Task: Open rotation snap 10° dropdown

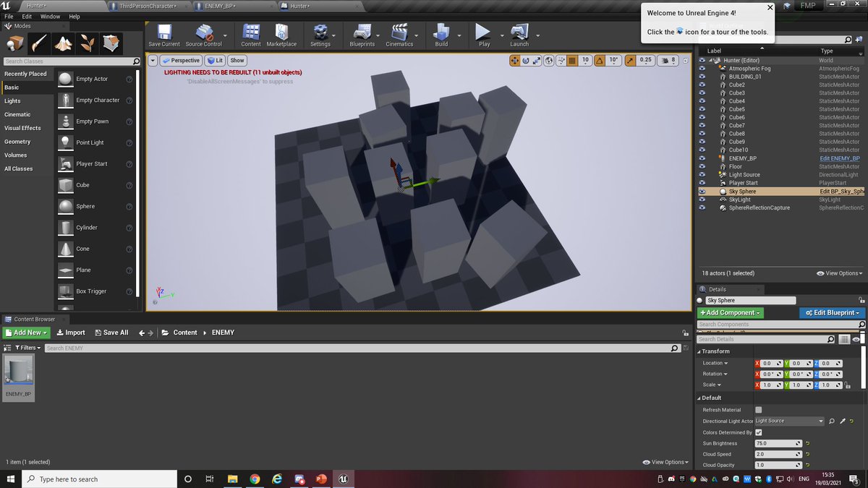Action: 613,61
